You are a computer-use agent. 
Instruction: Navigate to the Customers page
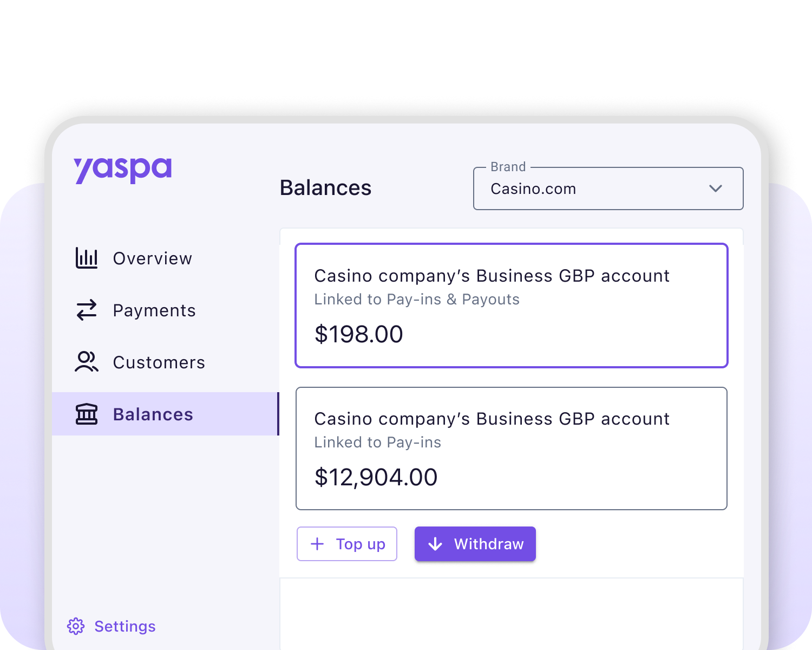tap(159, 362)
